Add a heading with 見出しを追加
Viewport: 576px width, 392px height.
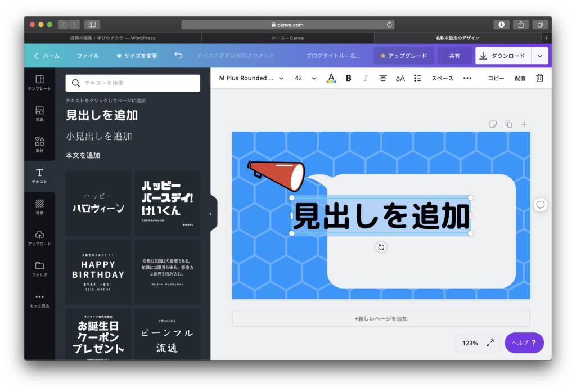(102, 115)
